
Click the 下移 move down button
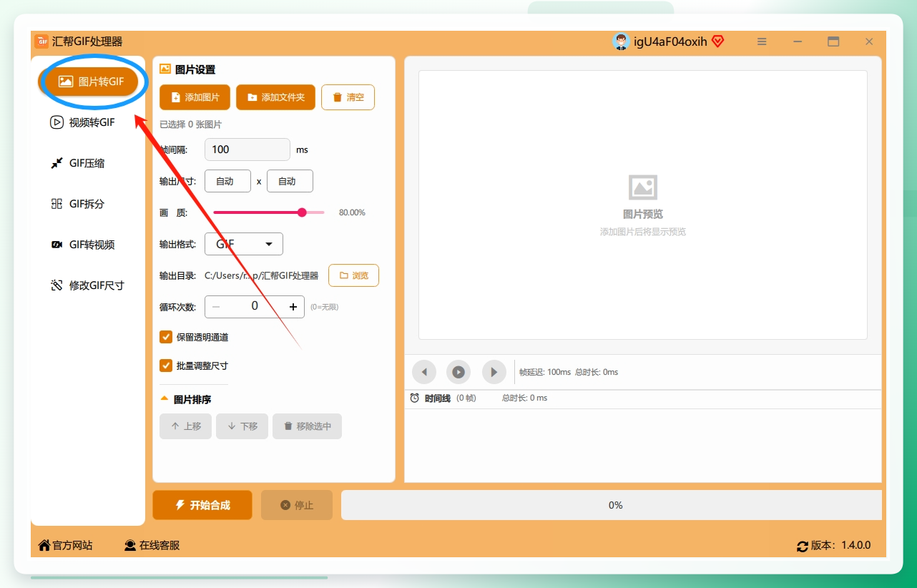[x=242, y=426]
